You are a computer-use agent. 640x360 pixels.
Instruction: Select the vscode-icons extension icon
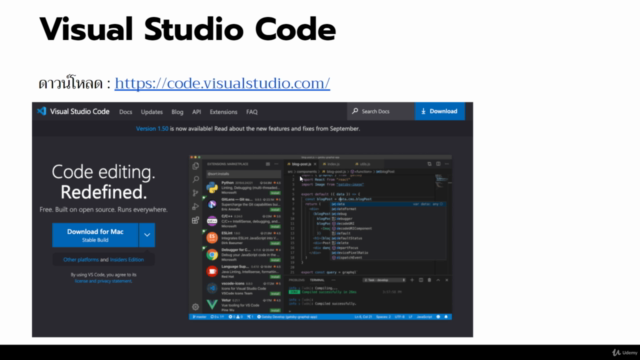coord(212,288)
